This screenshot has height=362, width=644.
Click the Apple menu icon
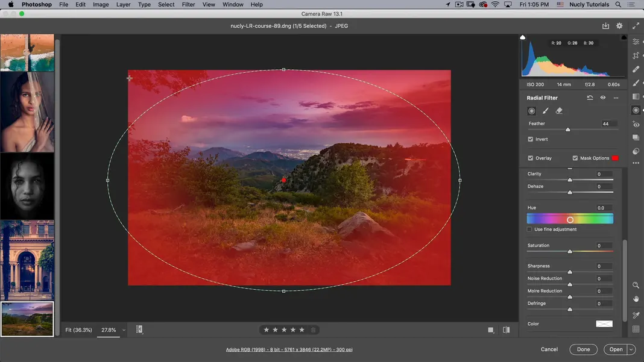[11, 4]
